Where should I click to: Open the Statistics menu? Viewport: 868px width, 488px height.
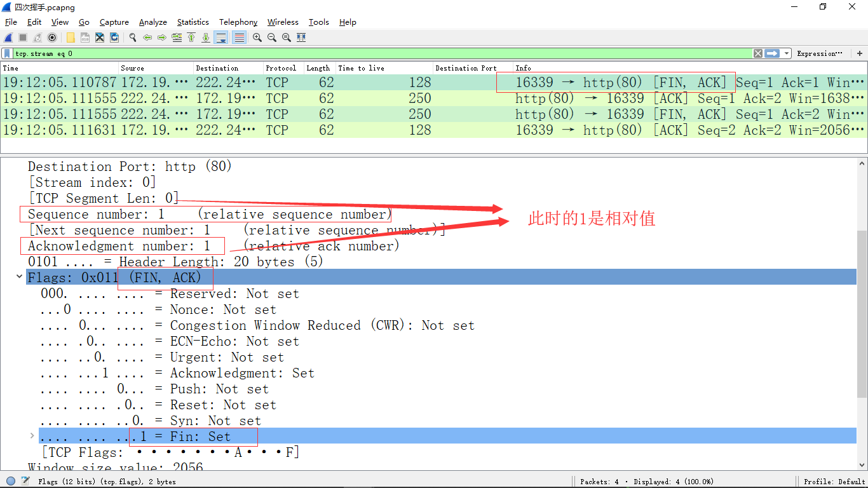[x=193, y=22]
